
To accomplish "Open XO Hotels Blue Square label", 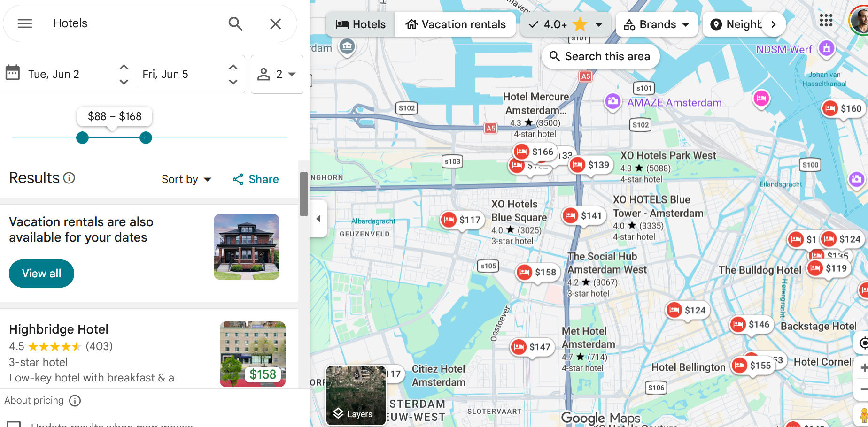I will (x=519, y=211).
